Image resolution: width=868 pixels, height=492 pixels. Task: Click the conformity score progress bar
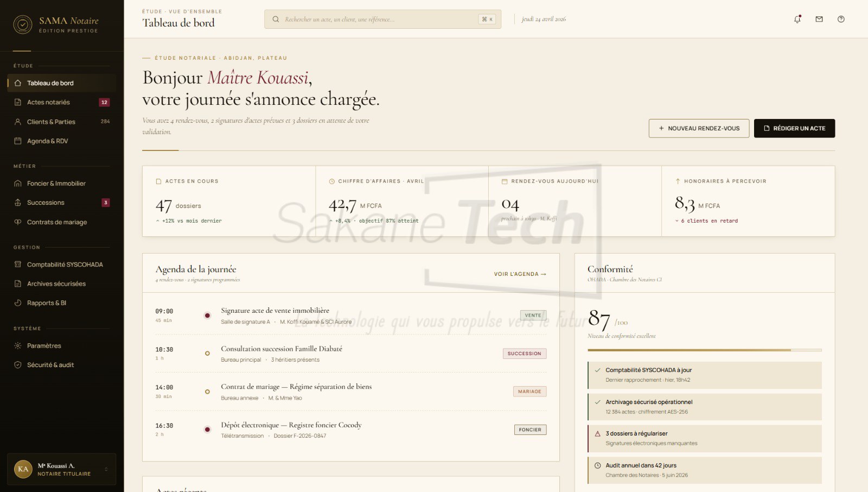point(704,350)
